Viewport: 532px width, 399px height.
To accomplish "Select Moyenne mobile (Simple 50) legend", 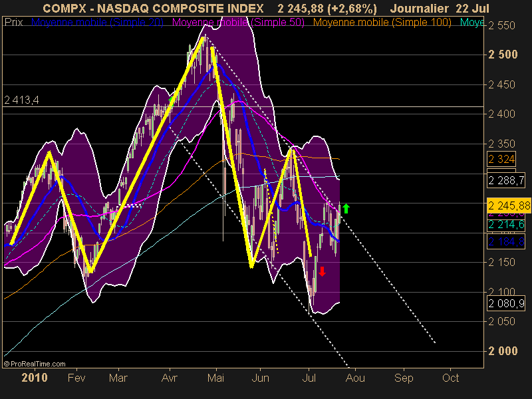I will (238, 23).
